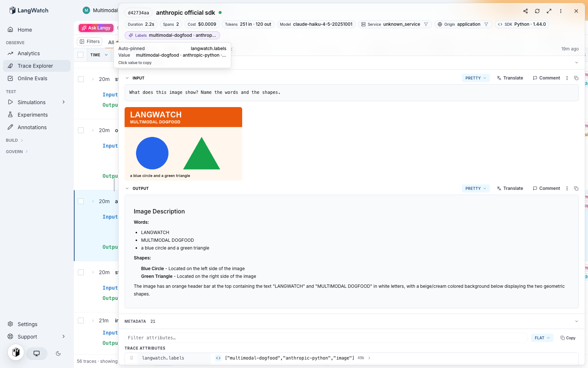The height and width of the screenshot is (368, 588).
Task: Click the Model claude-haiku-4-5-20251001 chip
Action: point(316,24)
